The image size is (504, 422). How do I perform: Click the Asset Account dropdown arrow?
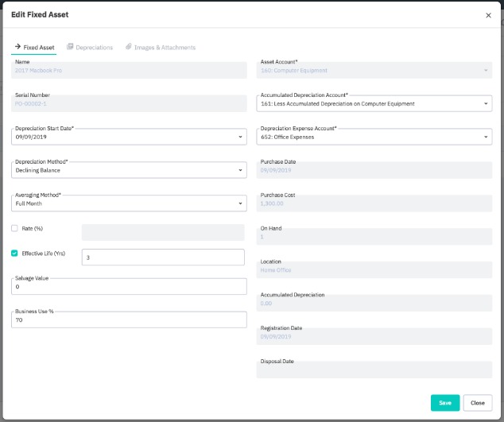coord(486,70)
